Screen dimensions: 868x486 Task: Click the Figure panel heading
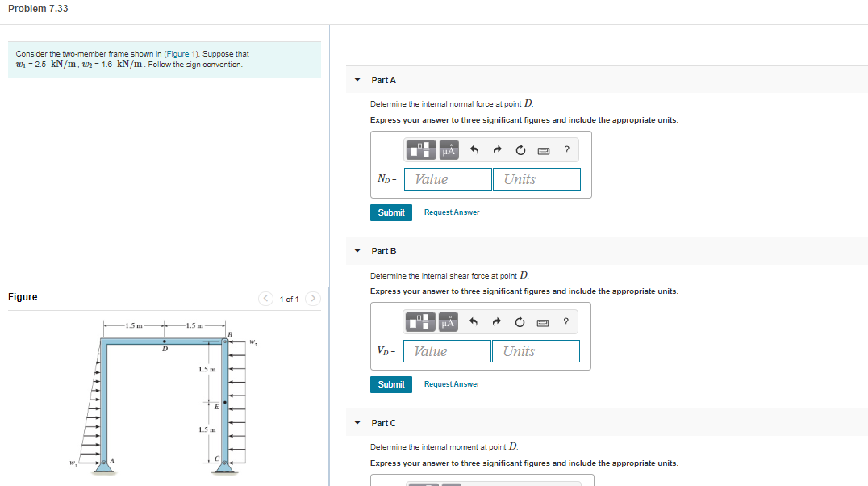coord(23,297)
